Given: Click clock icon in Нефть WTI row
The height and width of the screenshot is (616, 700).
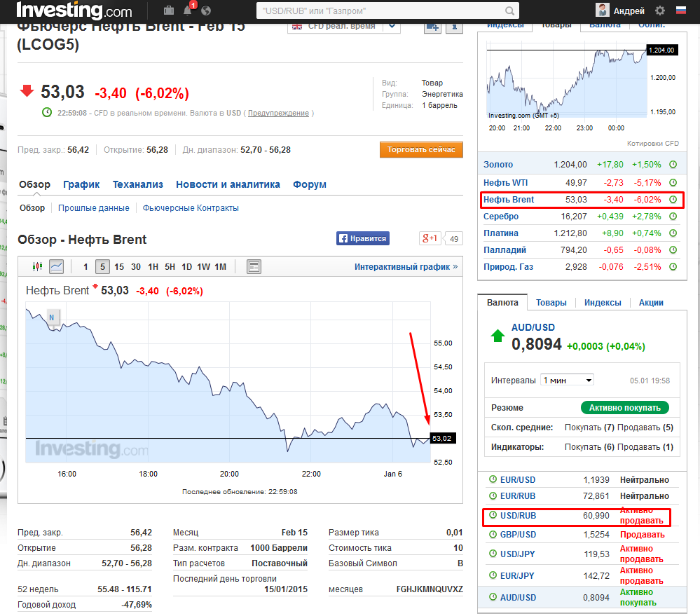Looking at the screenshot, I should 673,182.
